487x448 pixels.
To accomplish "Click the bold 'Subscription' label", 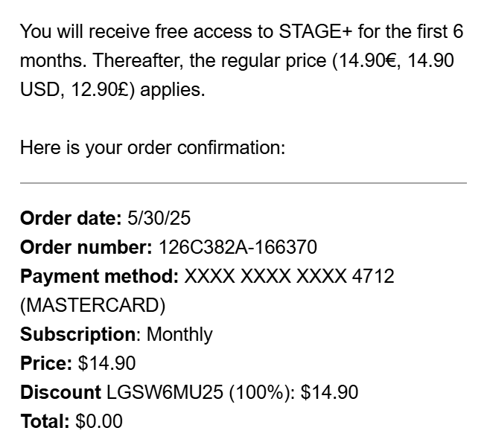I will [x=77, y=334].
